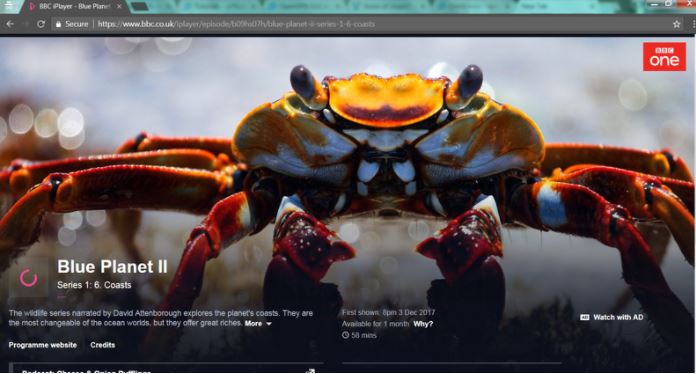Click the arrow next to More

269,324
